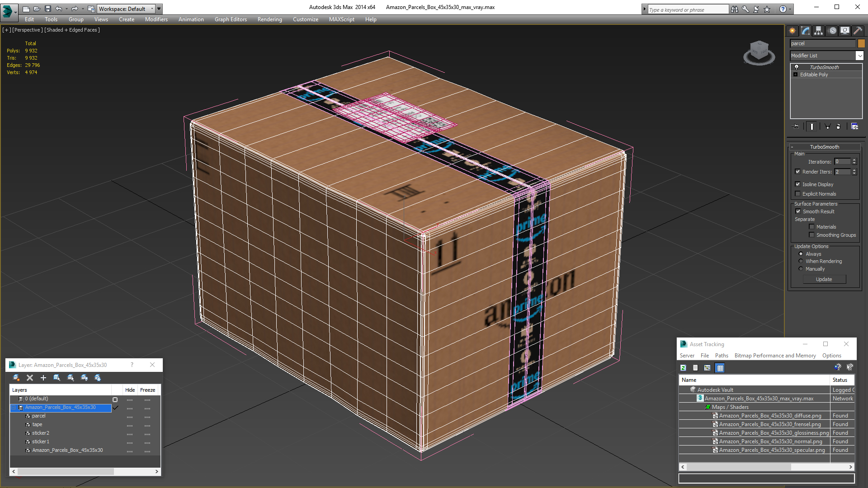Open Bitmap Performance and Memory menu
868x488 pixels.
coord(775,356)
